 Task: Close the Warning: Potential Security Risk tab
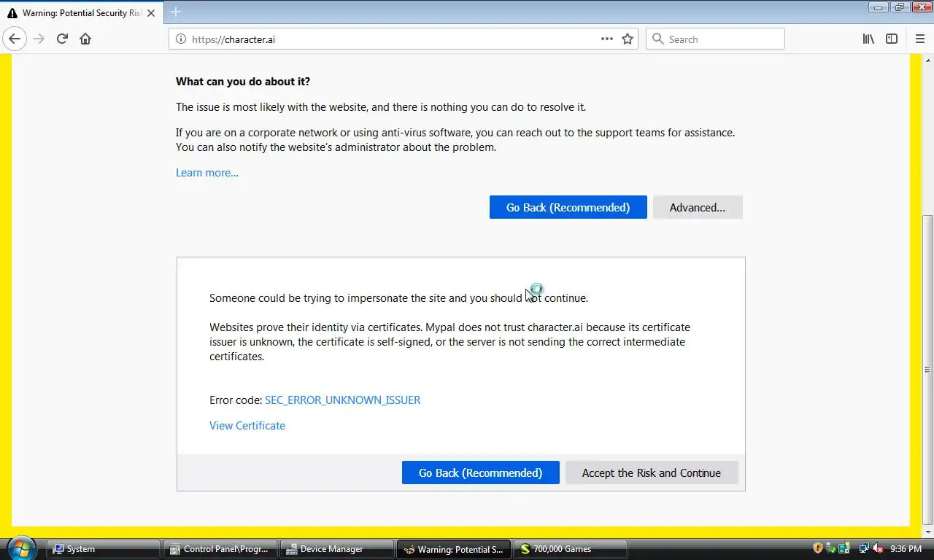(x=151, y=13)
